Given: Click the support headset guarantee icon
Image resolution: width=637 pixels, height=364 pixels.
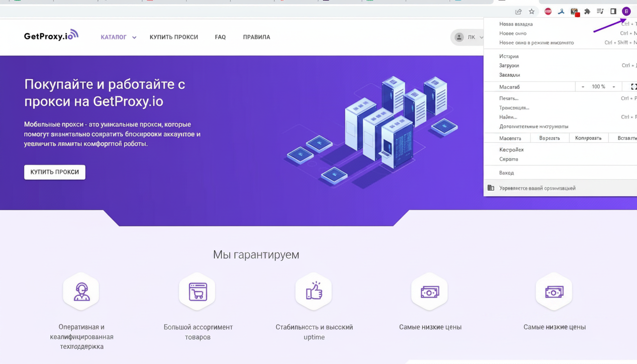Looking at the screenshot, I should (x=82, y=292).
